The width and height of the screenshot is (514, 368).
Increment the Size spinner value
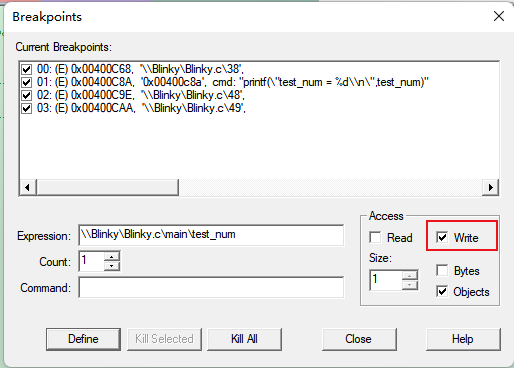[410, 275]
